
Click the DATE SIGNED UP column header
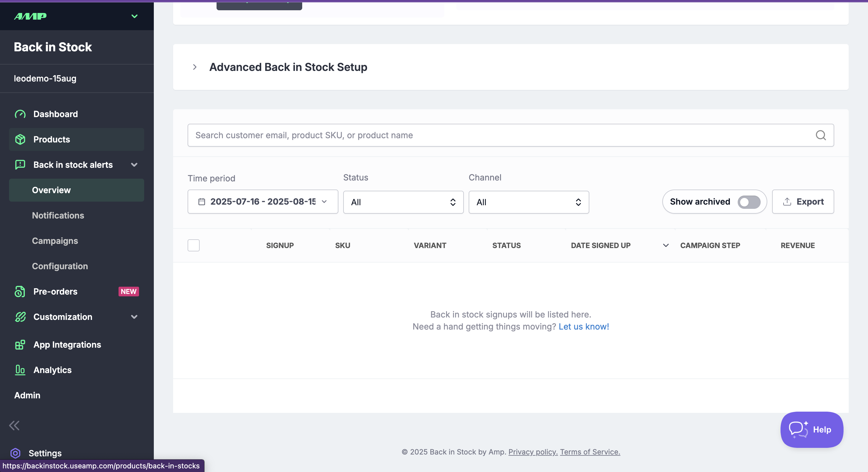coord(600,245)
